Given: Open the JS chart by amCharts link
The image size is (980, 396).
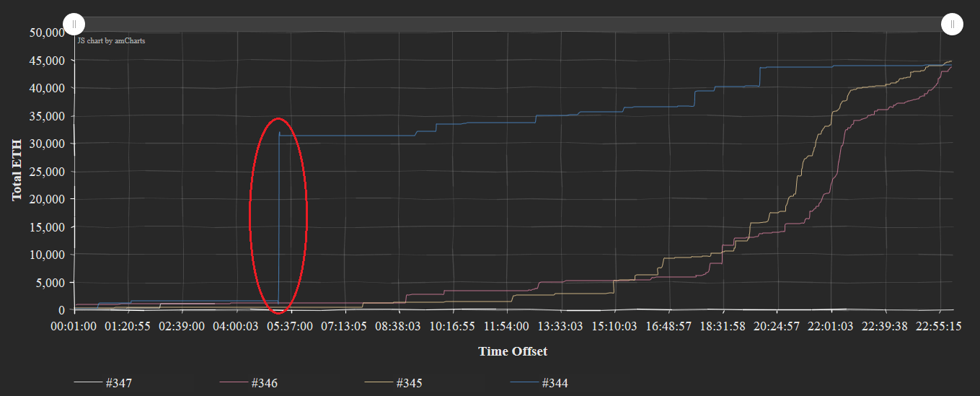Looking at the screenshot, I should (111, 41).
